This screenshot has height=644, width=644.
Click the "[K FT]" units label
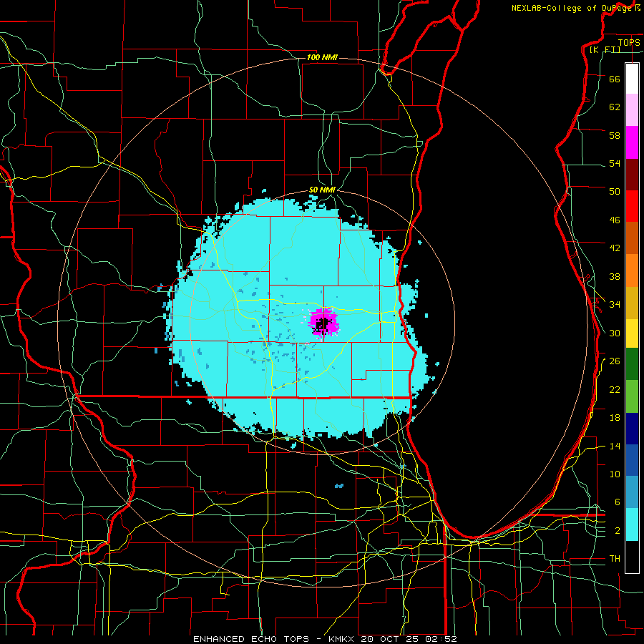605,50
